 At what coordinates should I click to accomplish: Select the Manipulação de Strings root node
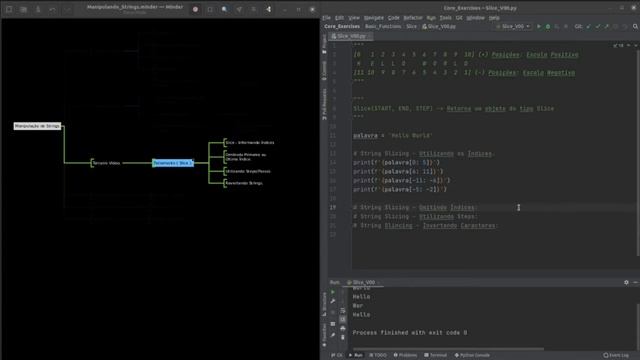click(37, 126)
